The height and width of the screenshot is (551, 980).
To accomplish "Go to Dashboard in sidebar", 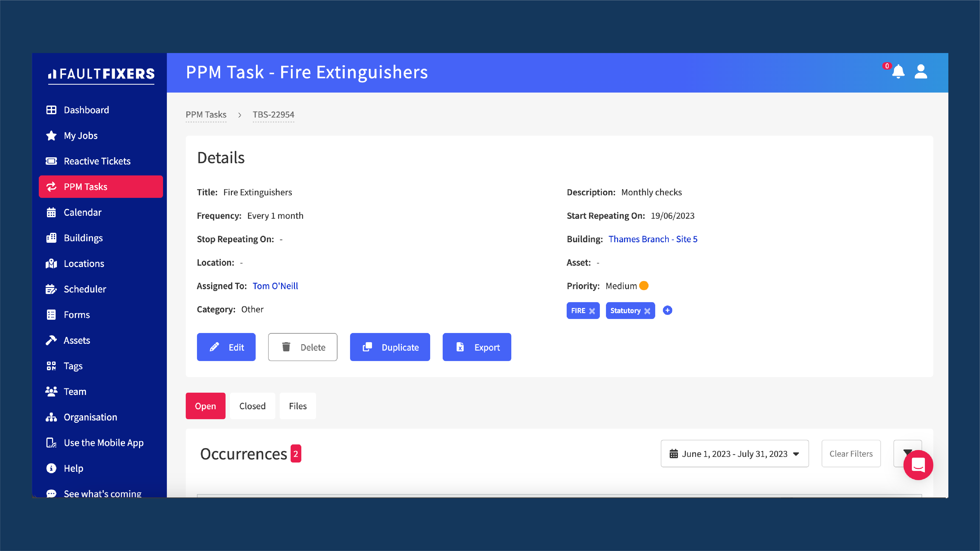I will 86,110.
